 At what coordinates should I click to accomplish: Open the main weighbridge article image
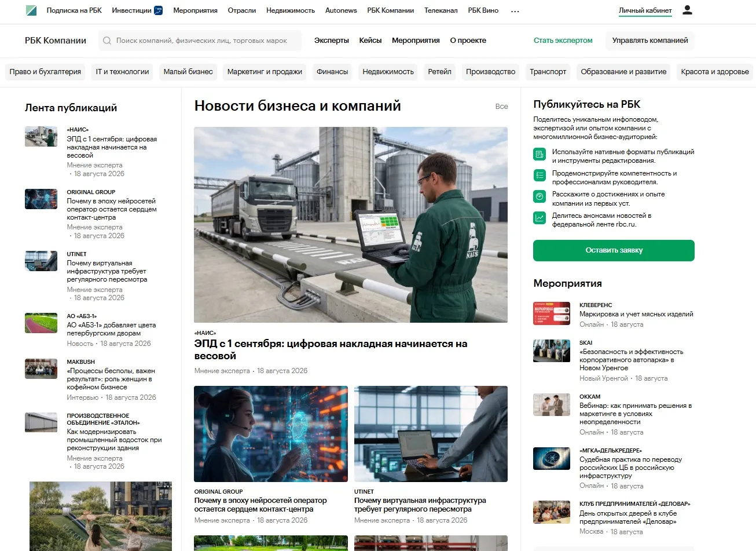(x=351, y=225)
